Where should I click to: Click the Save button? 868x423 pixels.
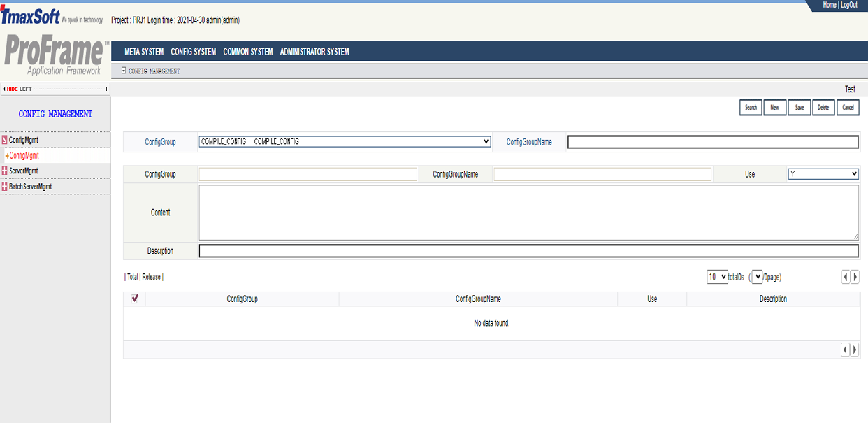point(799,108)
